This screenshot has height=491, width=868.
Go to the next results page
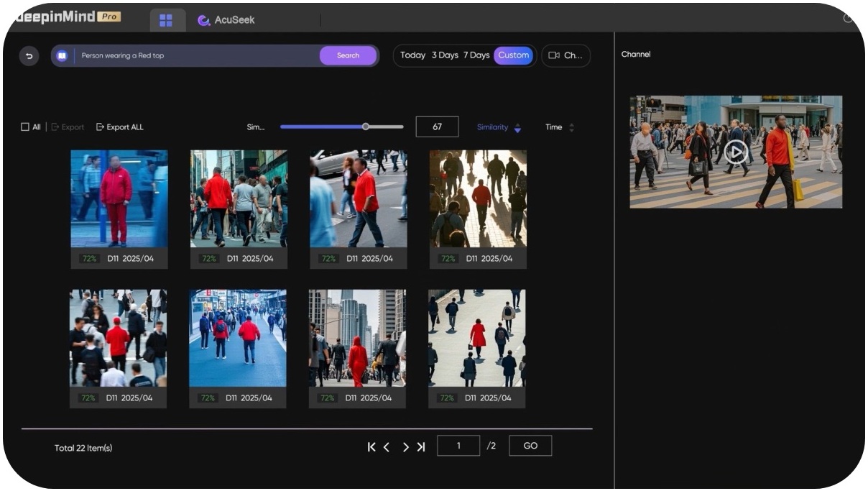click(x=405, y=447)
